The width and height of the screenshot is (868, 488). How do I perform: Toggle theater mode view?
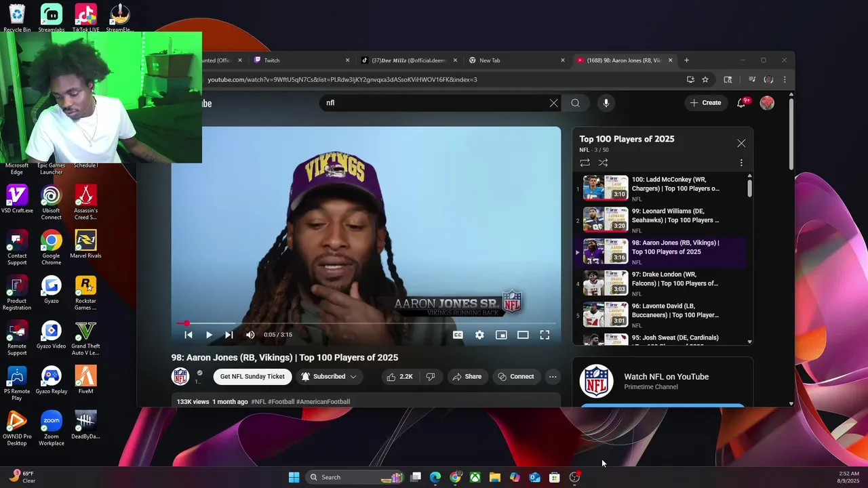coord(523,335)
